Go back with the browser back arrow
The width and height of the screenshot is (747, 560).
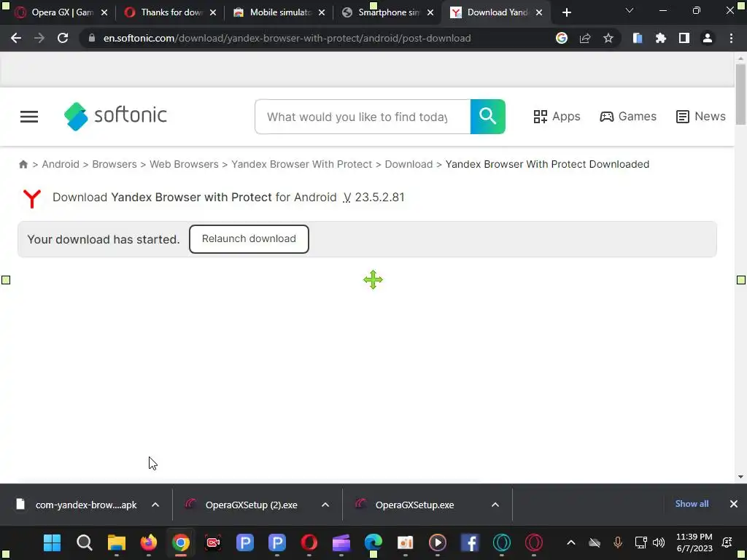pos(16,38)
